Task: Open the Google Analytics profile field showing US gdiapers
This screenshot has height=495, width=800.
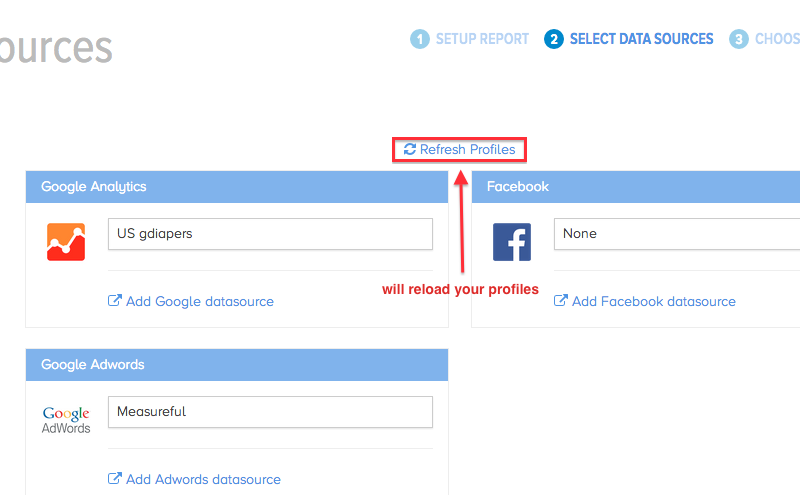Action: pyautogui.click(x=270, y=234)
